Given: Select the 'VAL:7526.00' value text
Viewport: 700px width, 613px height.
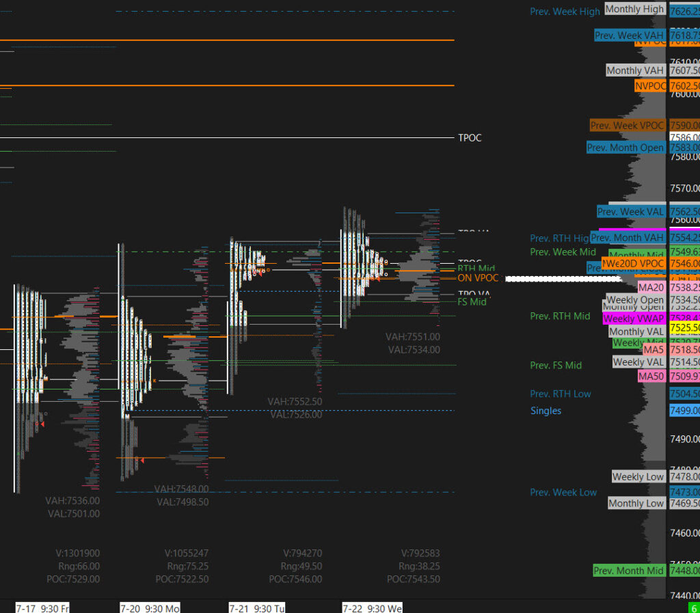Looking at the screenshot, I should click(296, 415).
